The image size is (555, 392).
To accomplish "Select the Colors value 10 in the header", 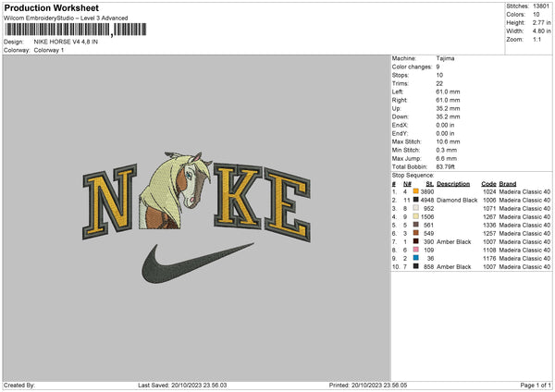I will pyautogui.click(x=536, y=15).
